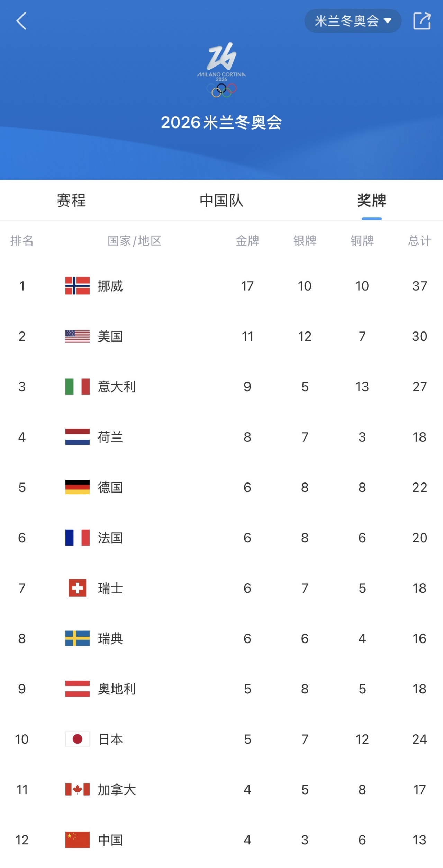The width and height of the screenshot is (443, 868).
Task: Tap the Norway flag icon
Action: pos(78,286)
